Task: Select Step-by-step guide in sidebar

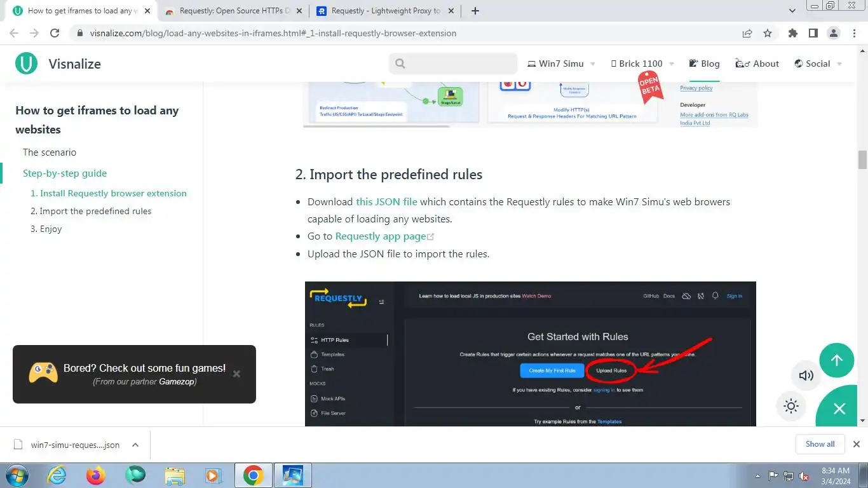Action: [x=65, y=173]
